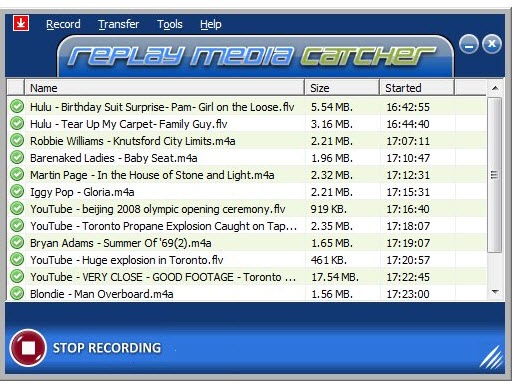514x384 pixels.
Task: Click status icon next to Barenaked Ladies - Baby Seat
Action: pos(17,157)
